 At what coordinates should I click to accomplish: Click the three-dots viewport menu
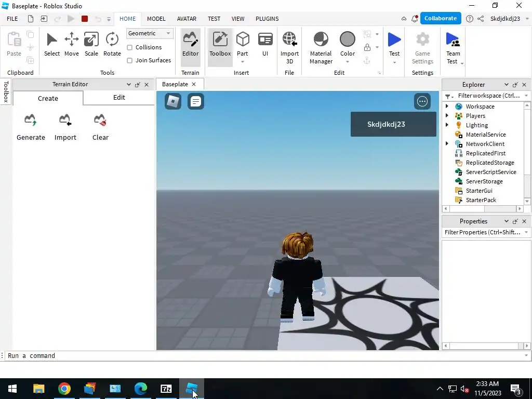pos(422,101)
